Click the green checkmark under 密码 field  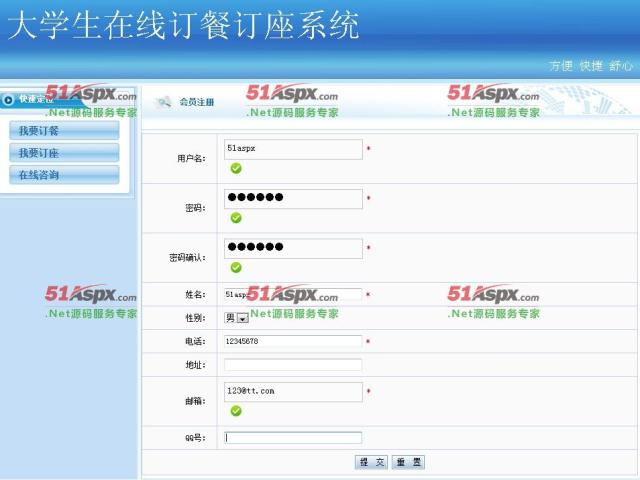pos(236,218)
